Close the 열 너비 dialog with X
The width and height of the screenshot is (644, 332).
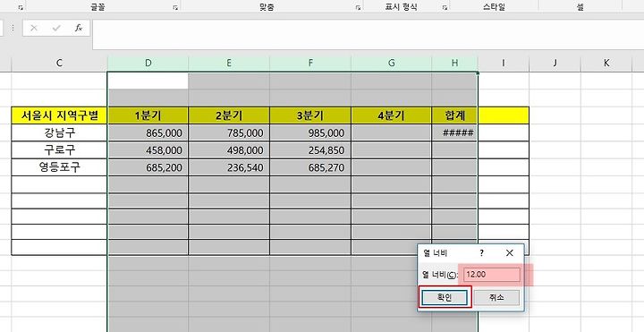[x=510, y=253]
